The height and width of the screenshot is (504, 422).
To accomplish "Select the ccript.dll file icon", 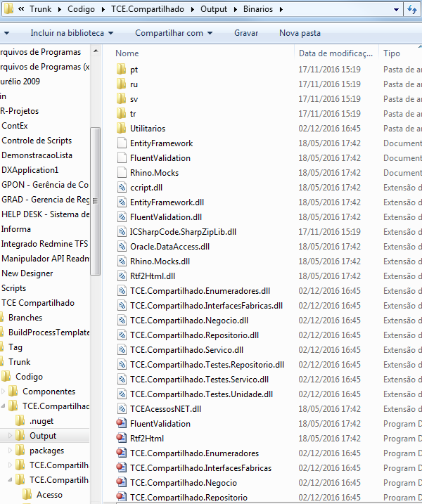I will (122, 188).
